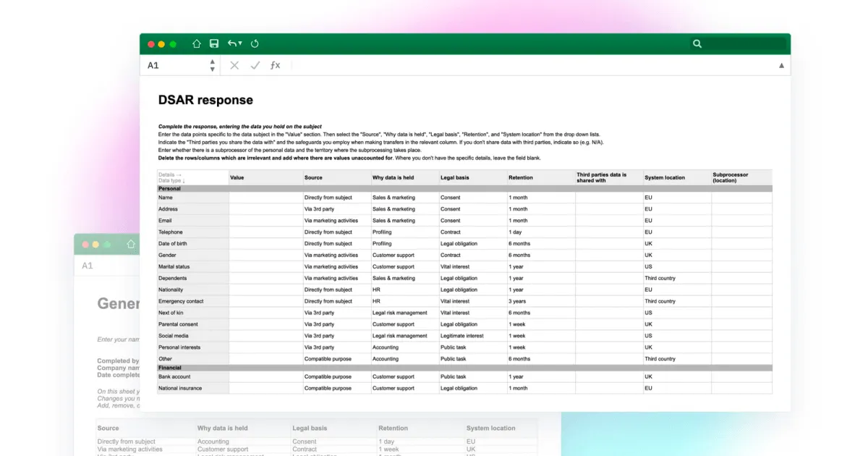Click the search magnifier icon
The image size is (868, 456).
697,43
